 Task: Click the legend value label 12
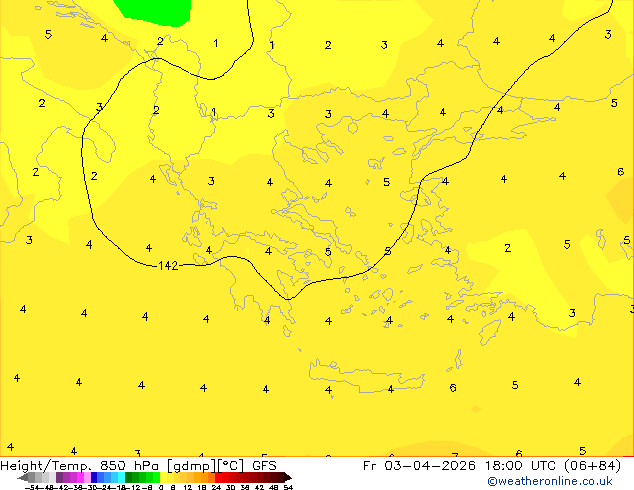[x=187, y=488]
